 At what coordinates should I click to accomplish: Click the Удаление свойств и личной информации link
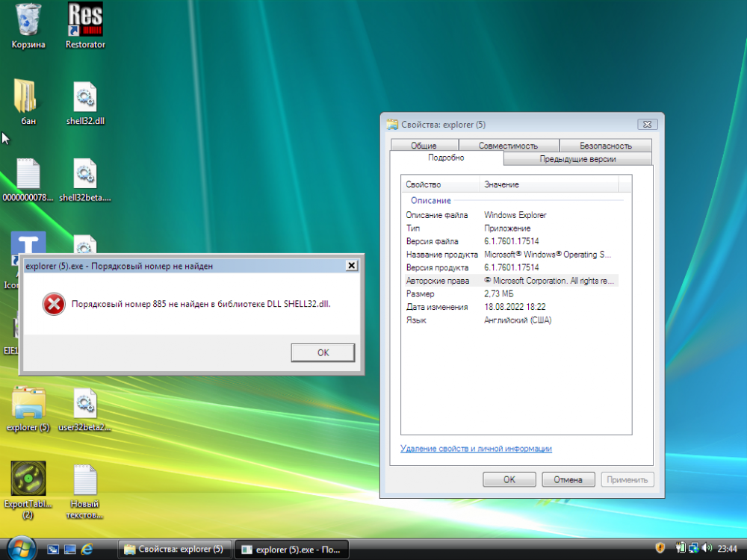tap(476, 449)
